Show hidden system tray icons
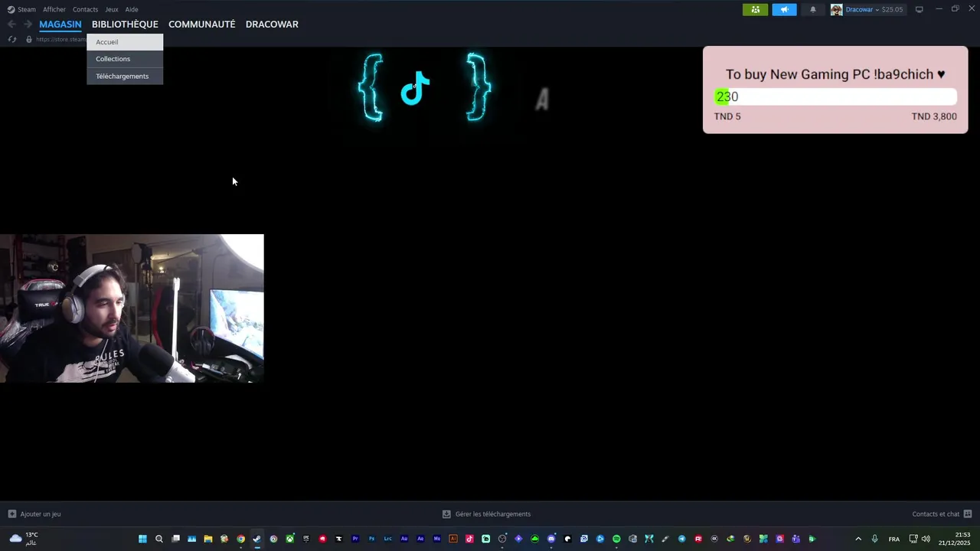The image size is (980, 551). [x=858, y=539]
